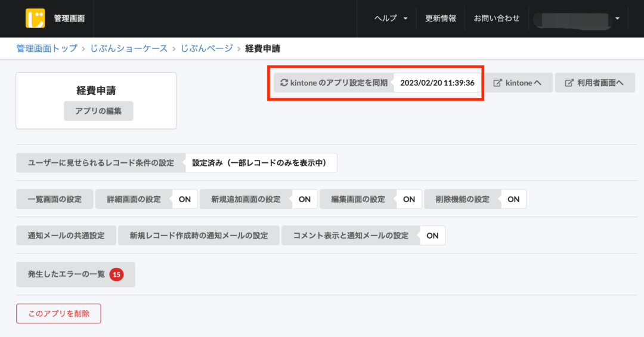
Task: Click the external link icon beside 利用者画面へ
Action: click(x=569, y=83)
